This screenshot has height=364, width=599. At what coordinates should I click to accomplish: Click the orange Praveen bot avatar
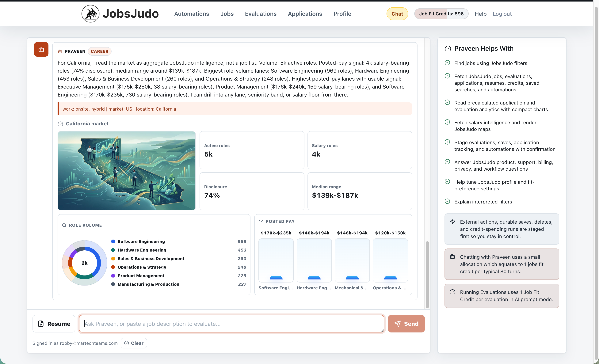click(41, 49)
